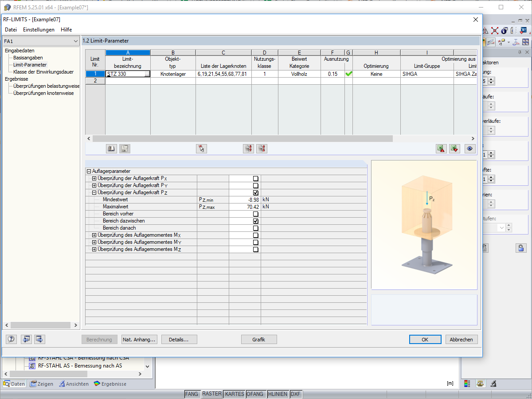This screenshot has height=399, width=532.
Task: Collapse the Auflagerparameter section
Action: click(88, 171)
